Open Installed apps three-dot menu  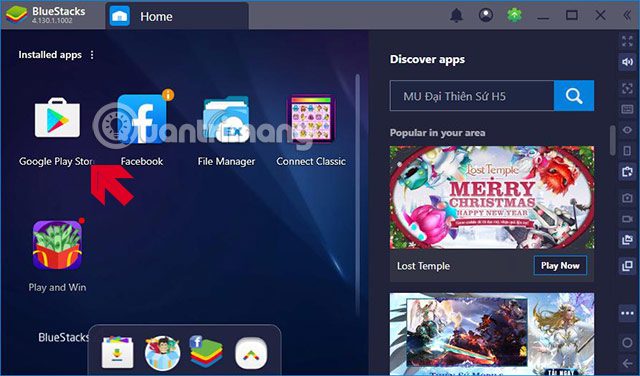tap(92, 55)
